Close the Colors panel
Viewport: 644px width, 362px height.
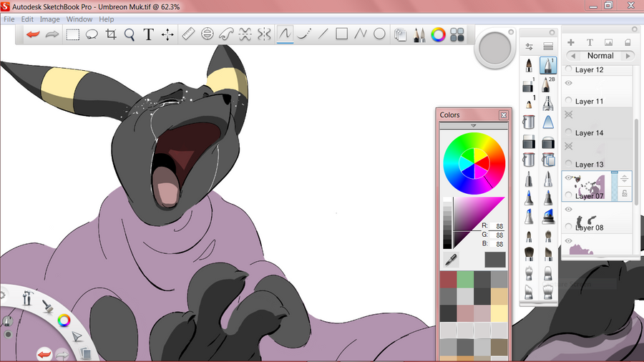click(504, 115)
